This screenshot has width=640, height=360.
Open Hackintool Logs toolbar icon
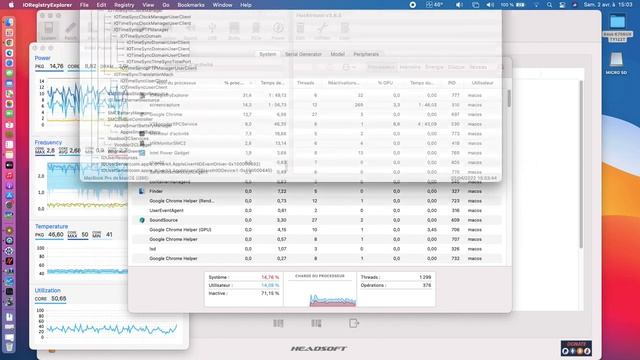(x=344, y=31)
